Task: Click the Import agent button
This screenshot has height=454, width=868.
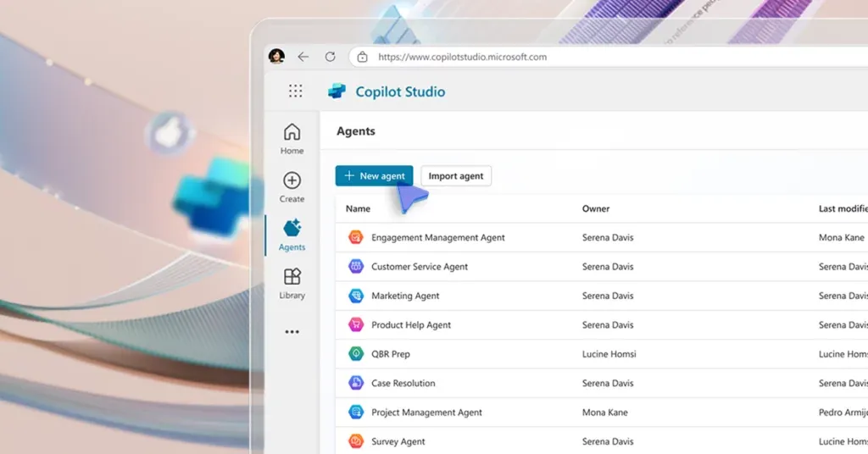Action: tap(455, 176)
